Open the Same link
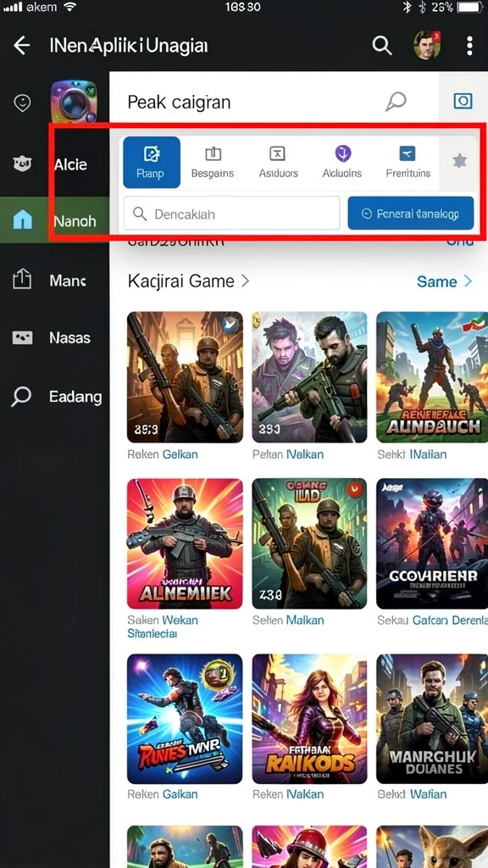 [444, 281]
